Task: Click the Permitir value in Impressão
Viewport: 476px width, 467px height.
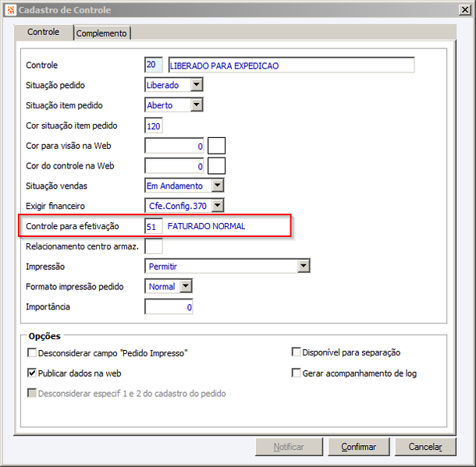Action: 163,267
